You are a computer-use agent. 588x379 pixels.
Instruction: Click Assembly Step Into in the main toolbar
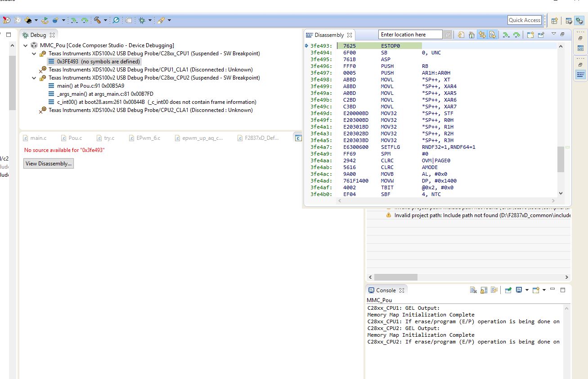74,20
